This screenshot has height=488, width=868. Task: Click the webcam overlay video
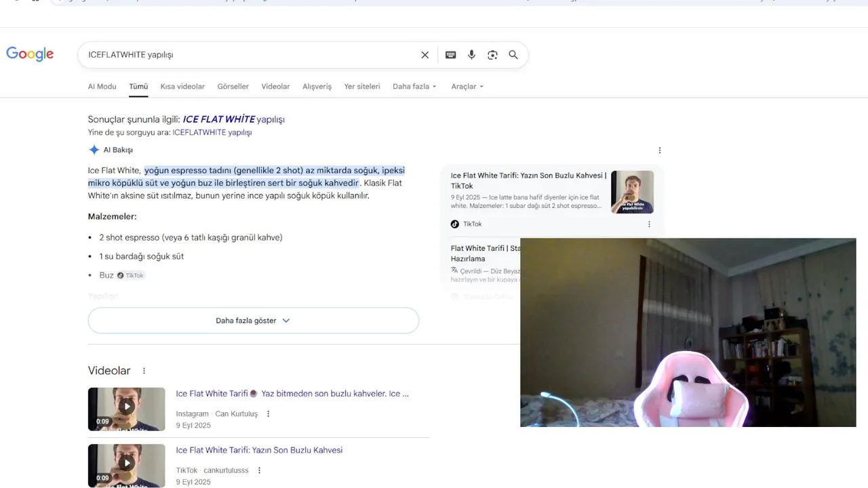[x=688, y=332]
